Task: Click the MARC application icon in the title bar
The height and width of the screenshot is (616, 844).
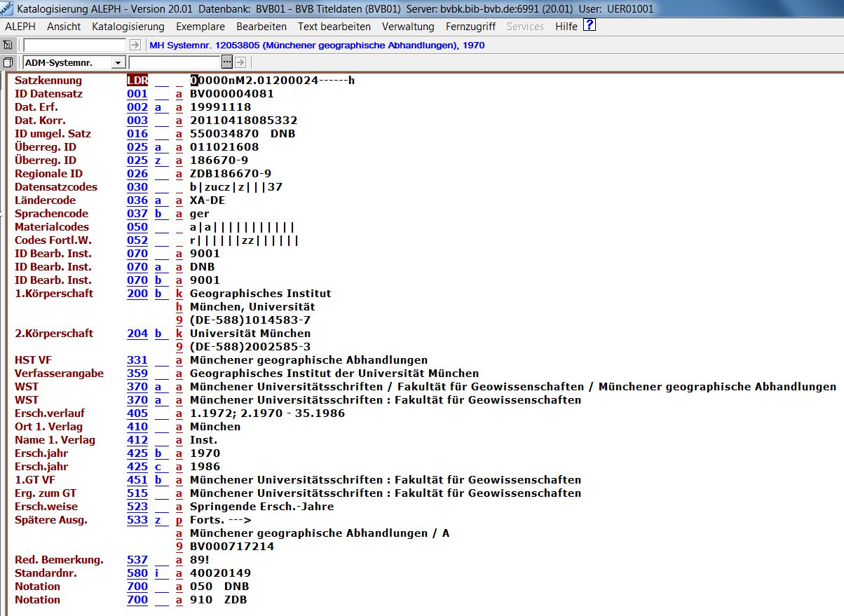Action: [x=6, y=8]
